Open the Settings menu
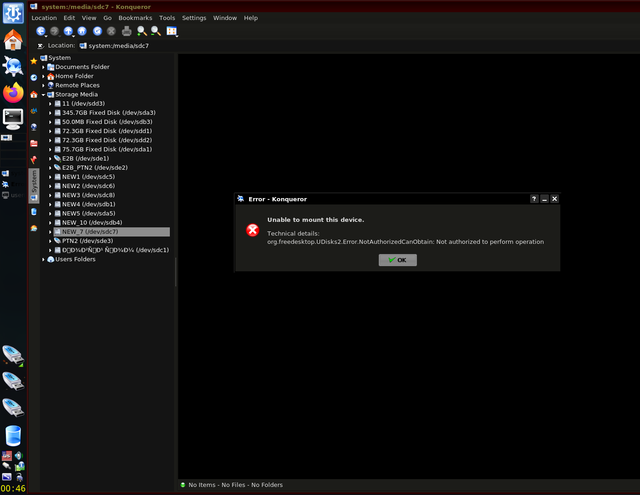This screenshot has width=640, height=495. point(194,18)
